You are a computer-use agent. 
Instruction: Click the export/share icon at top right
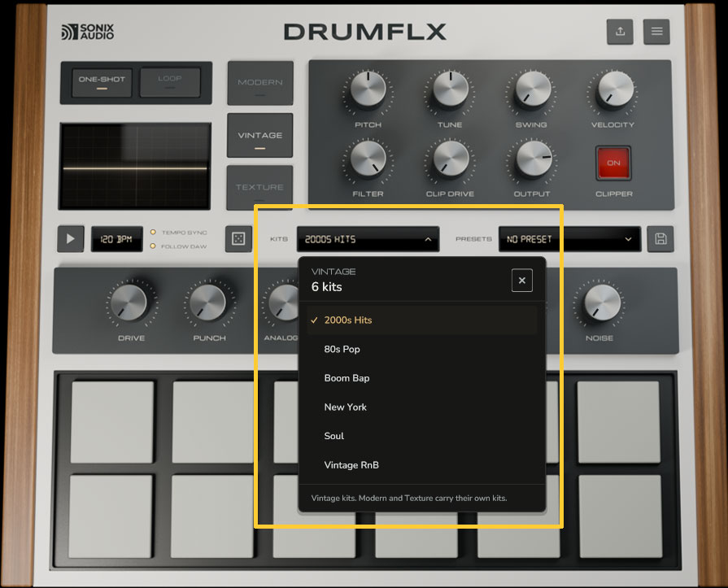620,32
